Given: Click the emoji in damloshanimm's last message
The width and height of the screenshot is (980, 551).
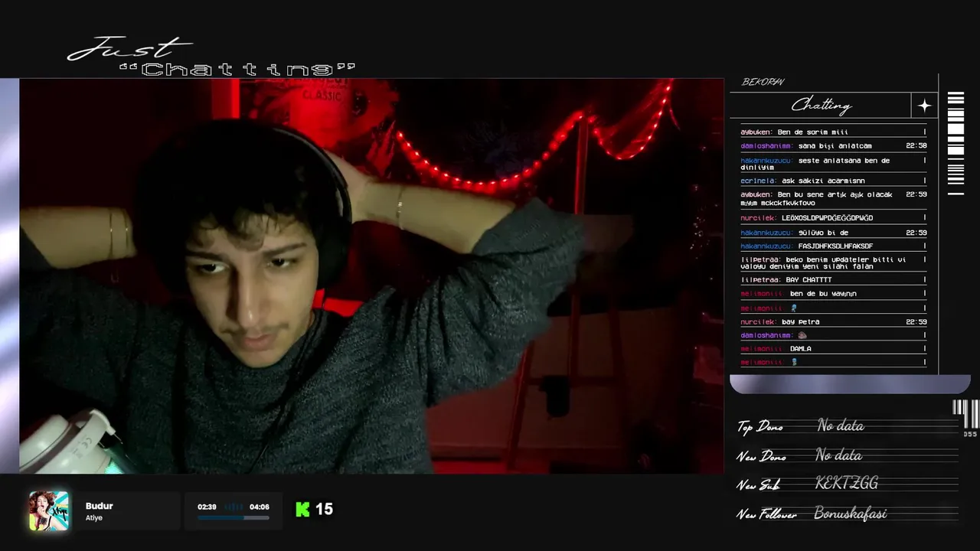Looking at the screenshot, I should [x=802, y=335].
